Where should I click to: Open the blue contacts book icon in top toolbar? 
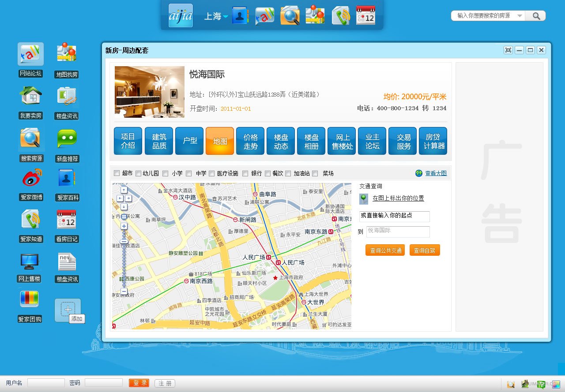point(241,15)
